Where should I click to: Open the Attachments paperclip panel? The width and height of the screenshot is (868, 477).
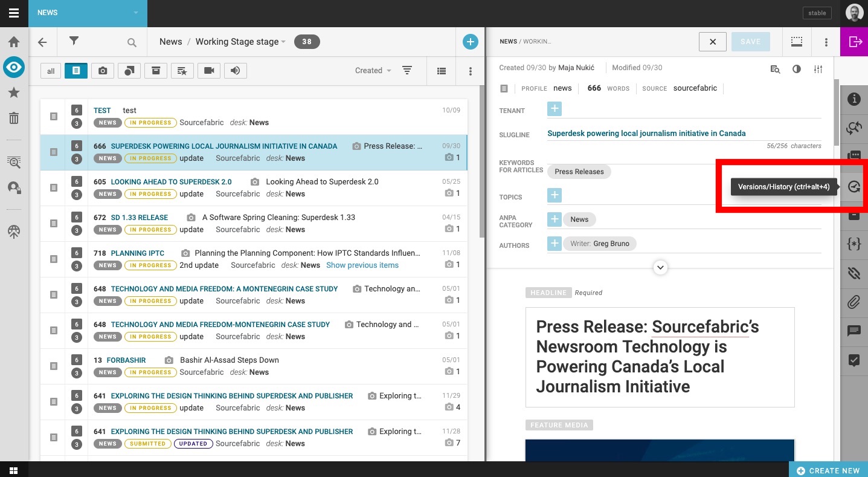click(854, 302)
